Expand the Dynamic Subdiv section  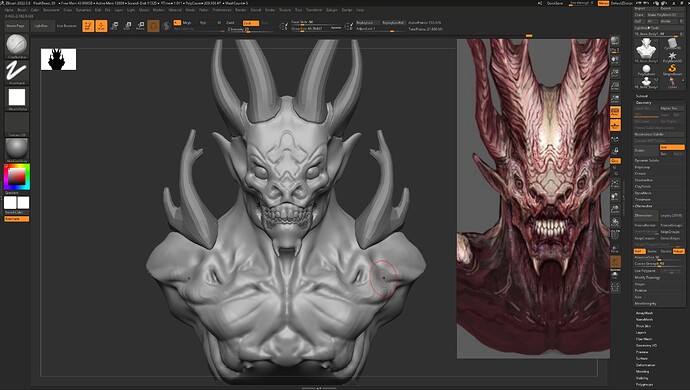click(647, 161)
